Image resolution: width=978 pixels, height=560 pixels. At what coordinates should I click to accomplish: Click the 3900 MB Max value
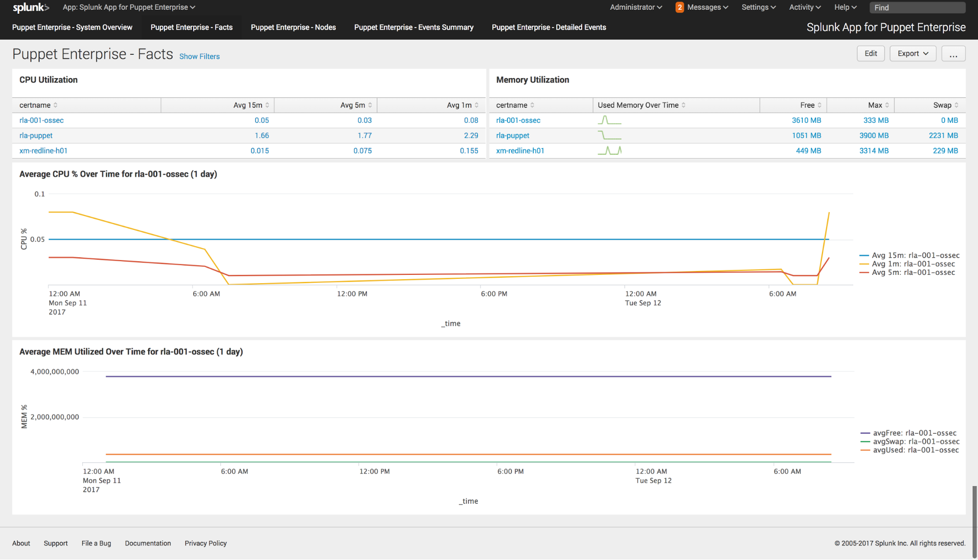[x=874, y=135]
